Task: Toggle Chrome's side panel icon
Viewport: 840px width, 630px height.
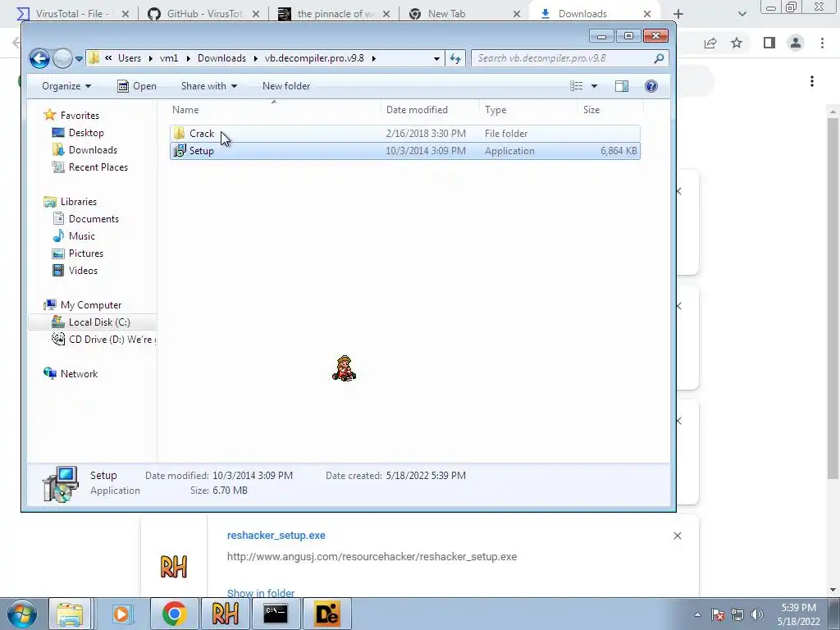Action: click(769, 43)
